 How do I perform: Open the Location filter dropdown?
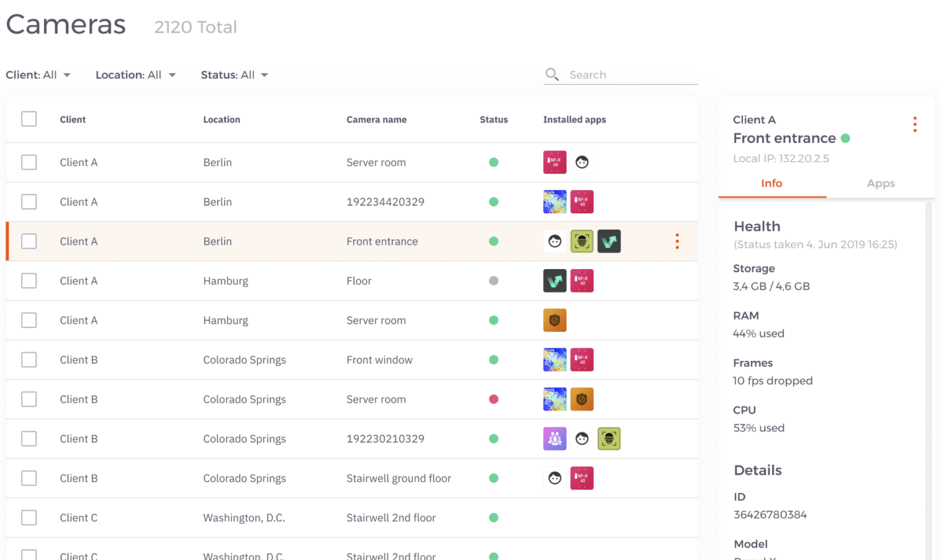pyautogui.click(x=135, y=75)
